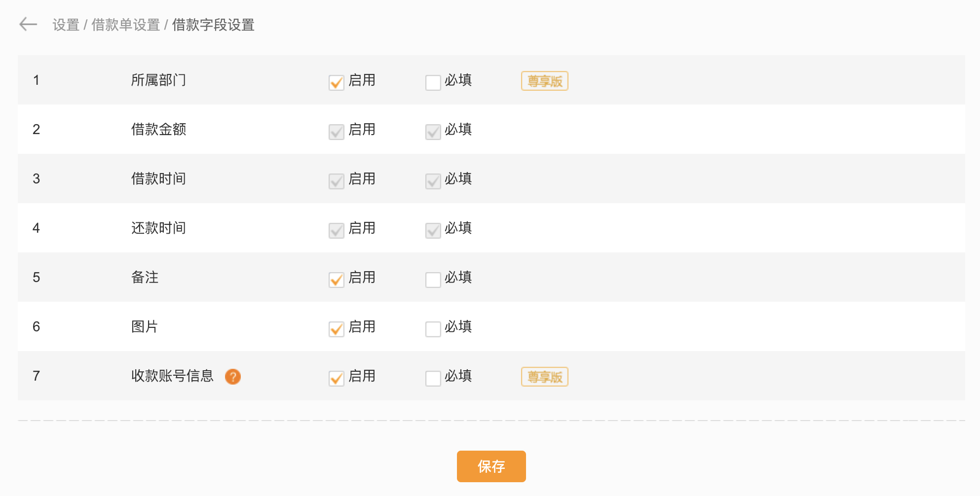The image size is (980, 496).
Task: Click the 尊享版 badge on 所属部门 row
Action: tap(545, 81)
